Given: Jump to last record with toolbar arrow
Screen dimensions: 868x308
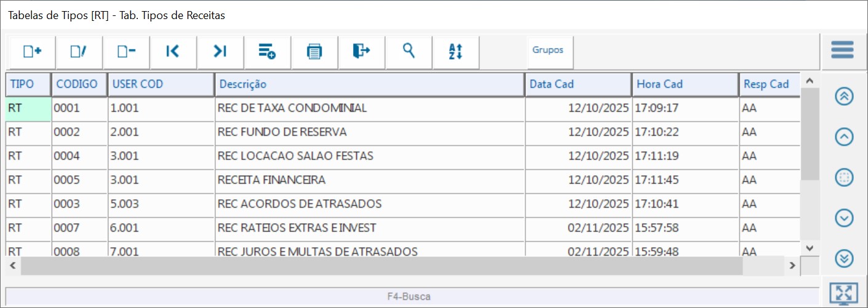Looking at the screenshot, I should 220,52.
